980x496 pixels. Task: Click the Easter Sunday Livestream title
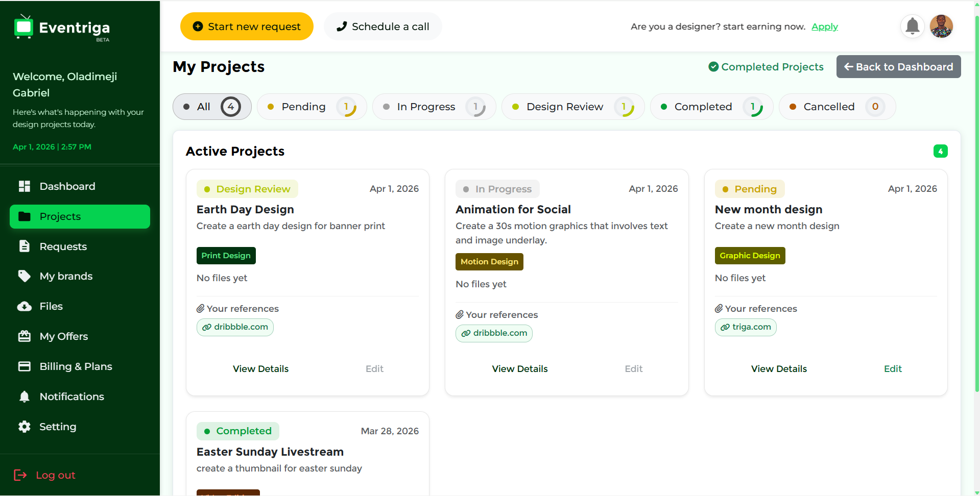pos(270,452)
